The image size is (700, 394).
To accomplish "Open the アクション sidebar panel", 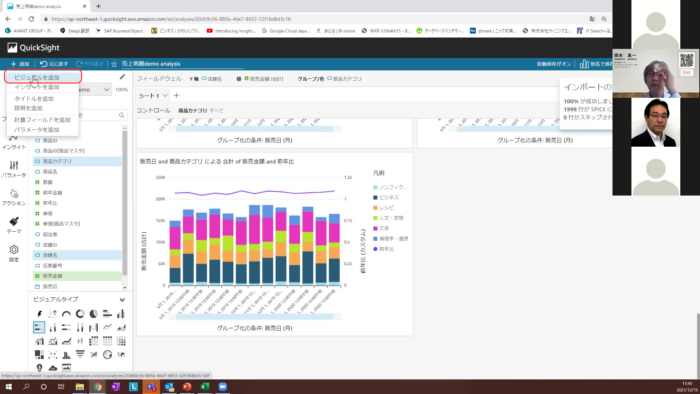I will (x=14, y=197).
